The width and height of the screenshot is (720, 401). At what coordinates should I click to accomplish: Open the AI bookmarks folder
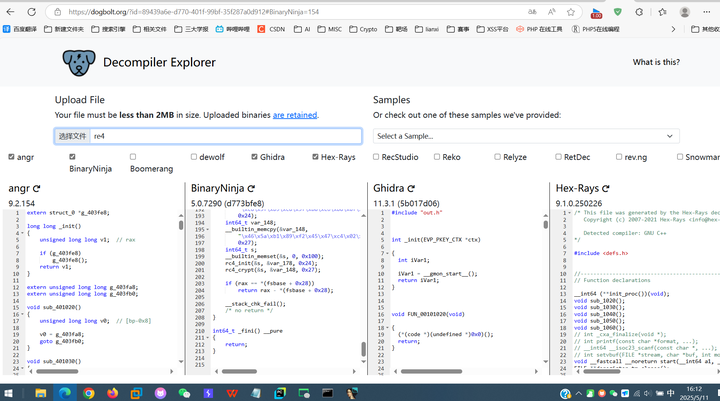click(x=302, y=29)
